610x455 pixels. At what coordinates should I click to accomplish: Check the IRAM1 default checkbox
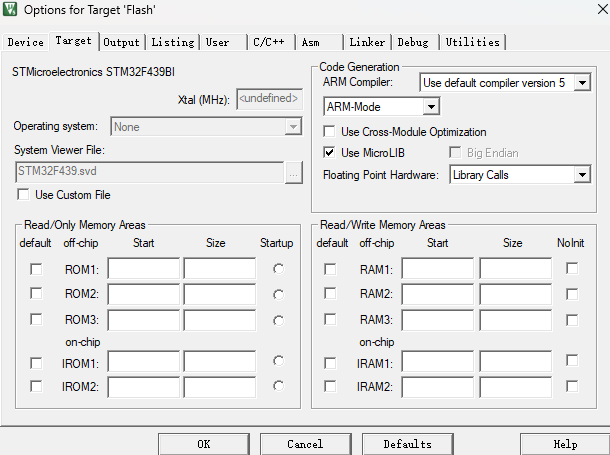(x=330, y=363)
